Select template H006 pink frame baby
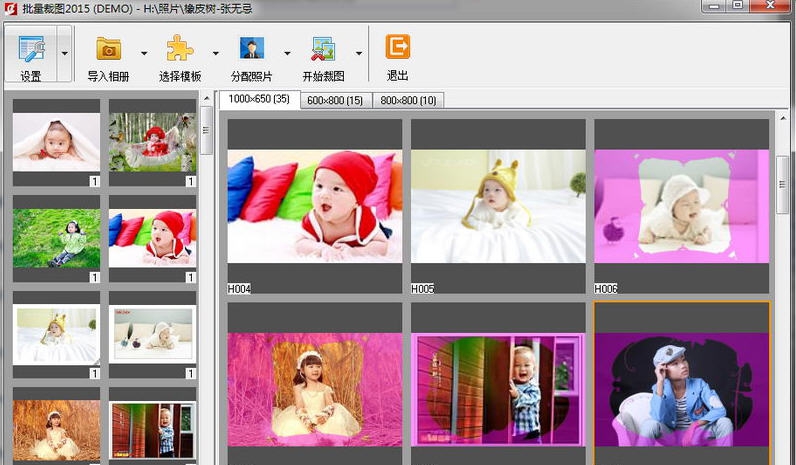 [681, 206]
